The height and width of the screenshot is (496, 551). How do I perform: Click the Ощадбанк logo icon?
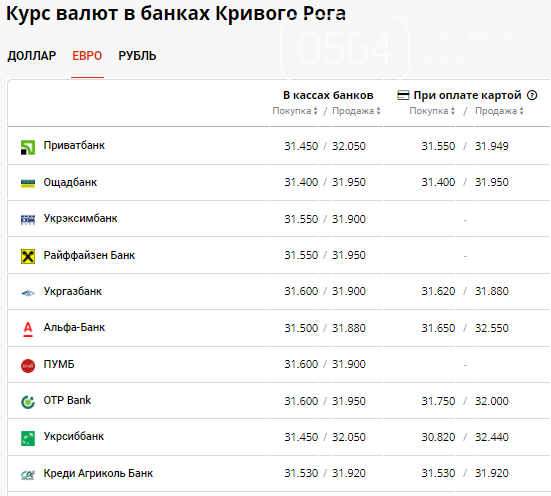tap(28, 183)
